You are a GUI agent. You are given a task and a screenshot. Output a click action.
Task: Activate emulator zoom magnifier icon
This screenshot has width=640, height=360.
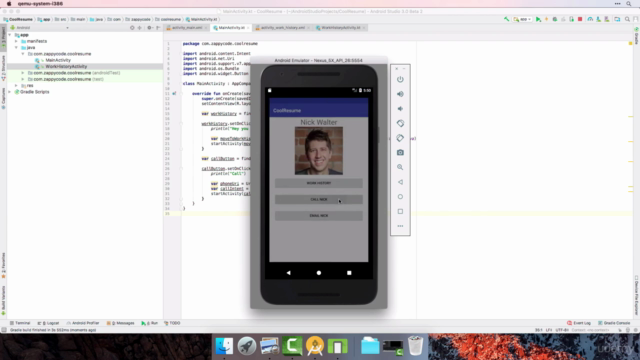[x=400, y=167]
